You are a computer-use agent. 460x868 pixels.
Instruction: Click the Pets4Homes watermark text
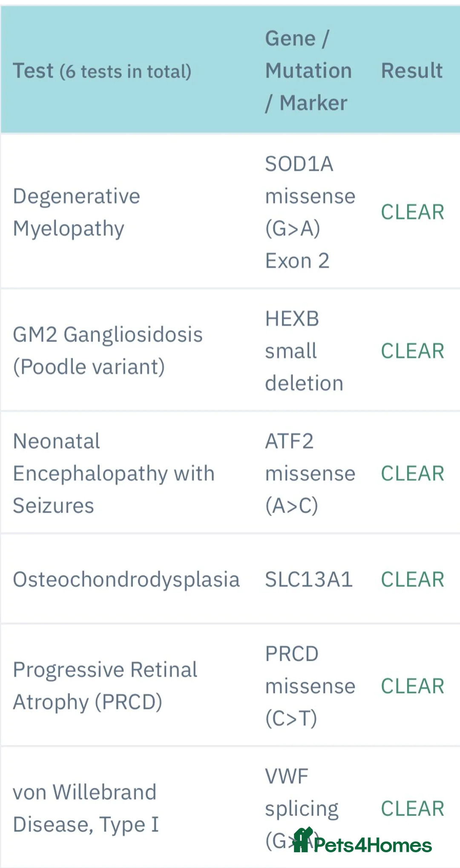pyautogui.click(x=373, y=845)
